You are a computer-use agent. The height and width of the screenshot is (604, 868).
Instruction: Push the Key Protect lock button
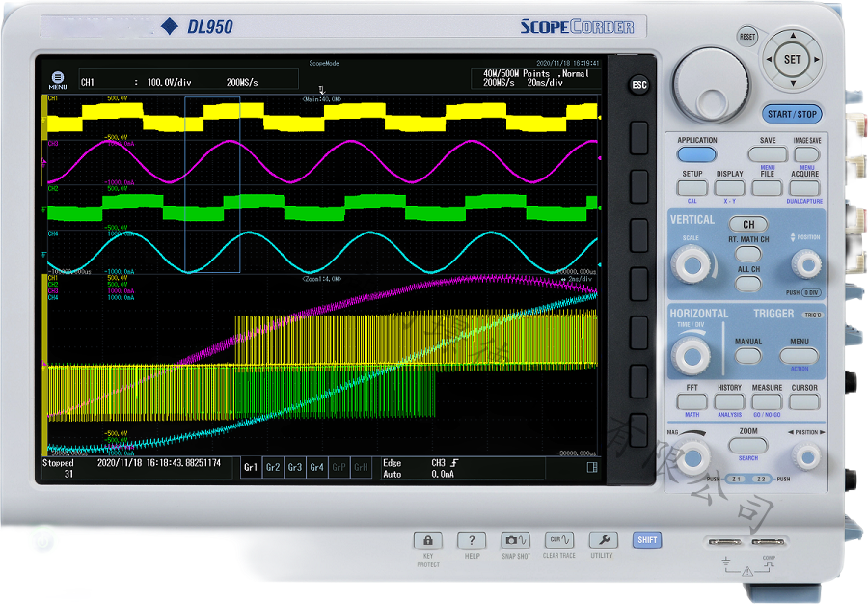(428, 540)
